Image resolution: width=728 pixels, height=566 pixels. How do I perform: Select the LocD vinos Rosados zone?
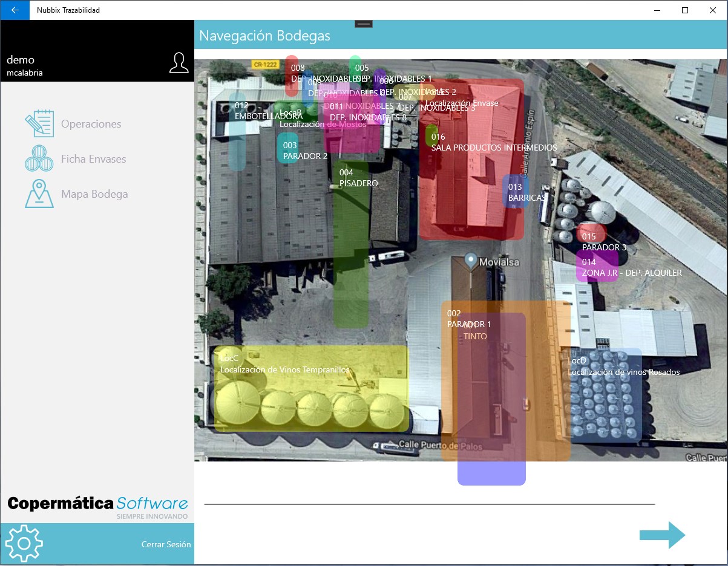click(602, 395)
